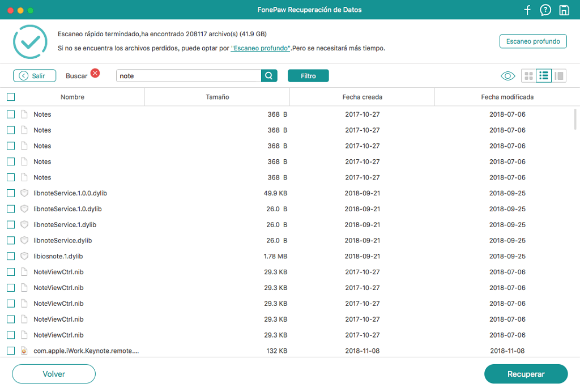
Task: Click the shield icon beside libnoteService.1.0.0.dylib
Action: [x=24, y=193]
